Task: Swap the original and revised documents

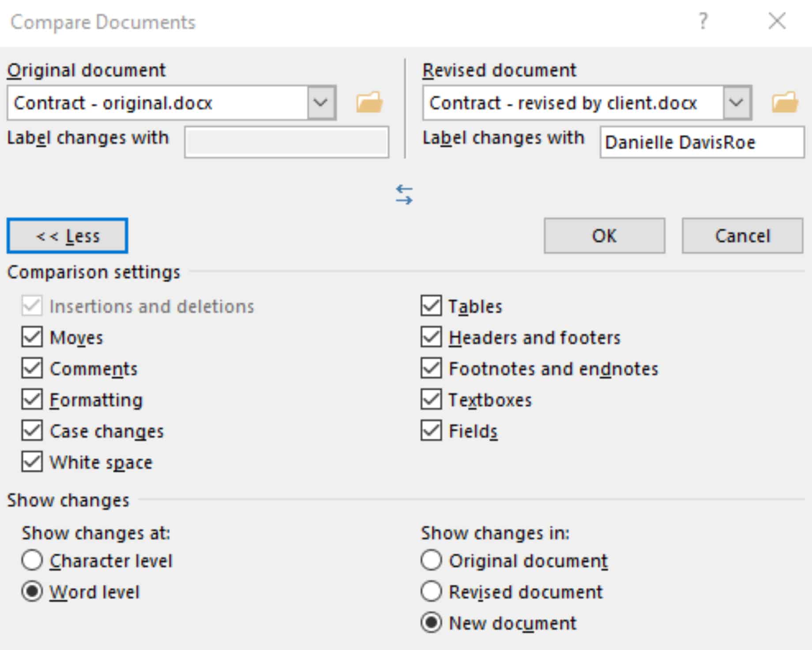Action: point(404,194)
